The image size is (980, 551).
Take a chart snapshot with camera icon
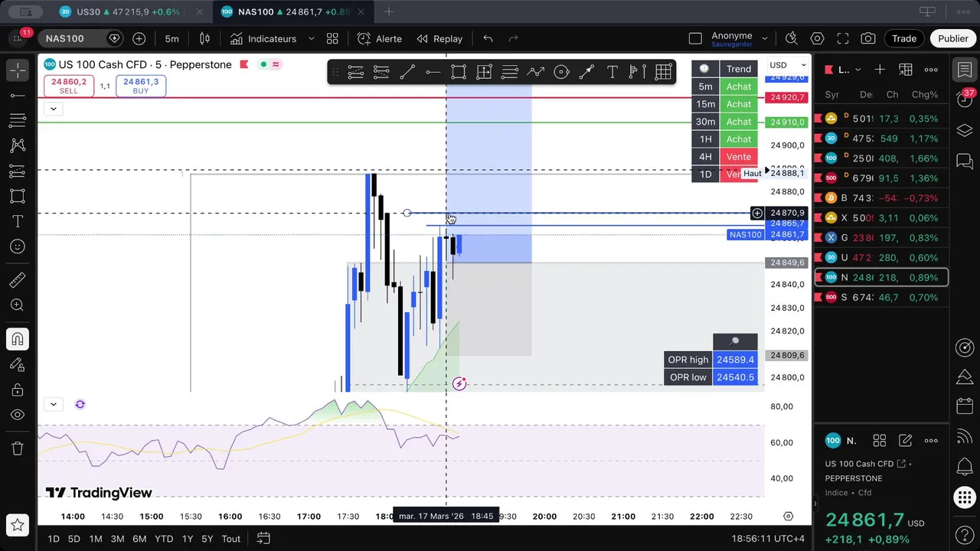867,38
